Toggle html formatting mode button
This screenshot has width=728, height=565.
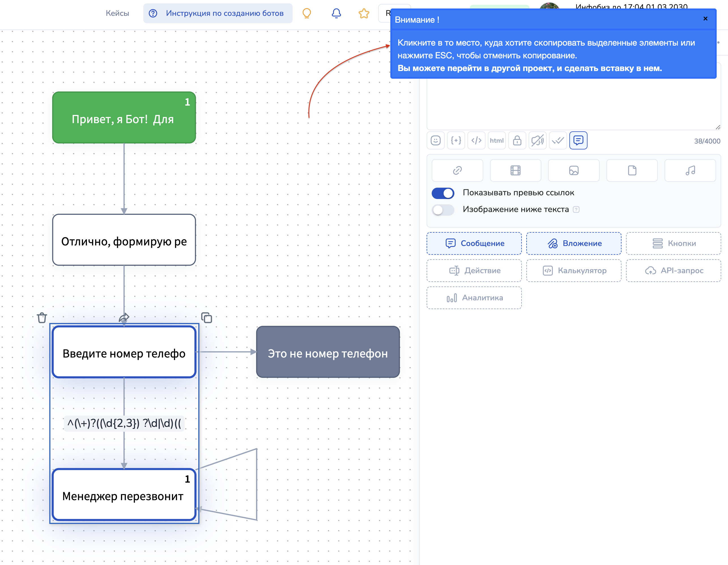(496, 141)
